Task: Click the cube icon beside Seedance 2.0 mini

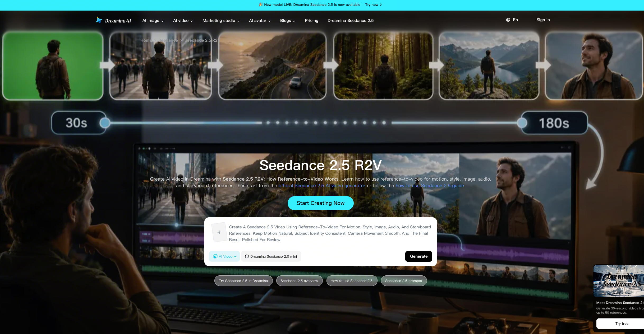Action: tap(247, 256)
